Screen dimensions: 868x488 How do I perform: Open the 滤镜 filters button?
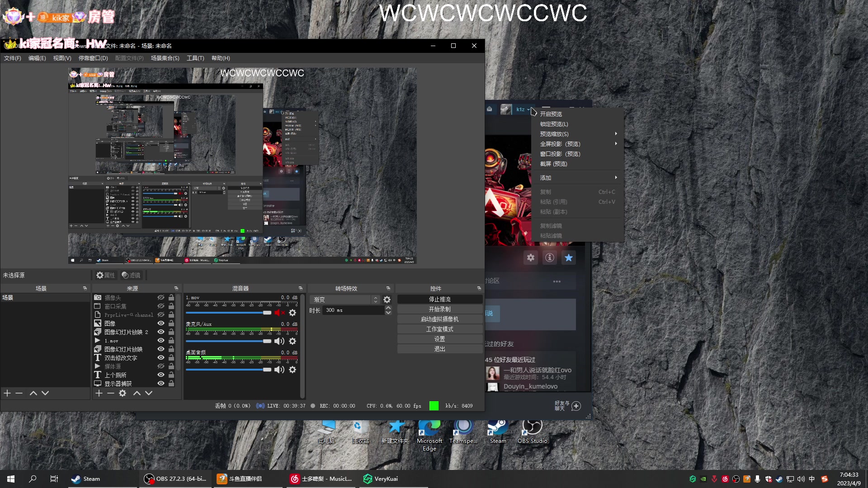131,275
